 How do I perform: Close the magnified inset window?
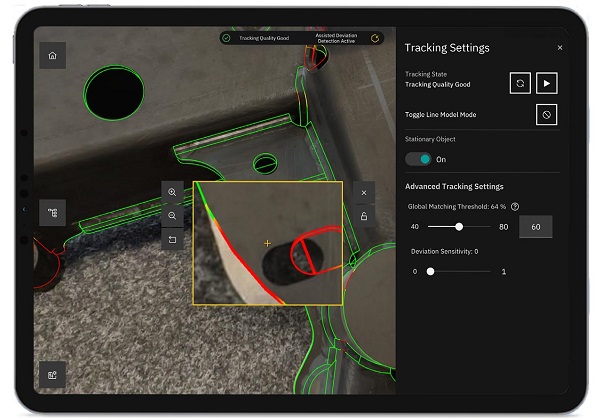pos(363,192)
